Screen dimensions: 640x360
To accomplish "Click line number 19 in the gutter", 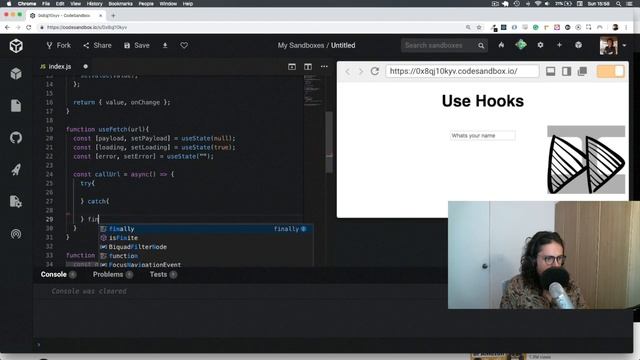I will 49,129.
